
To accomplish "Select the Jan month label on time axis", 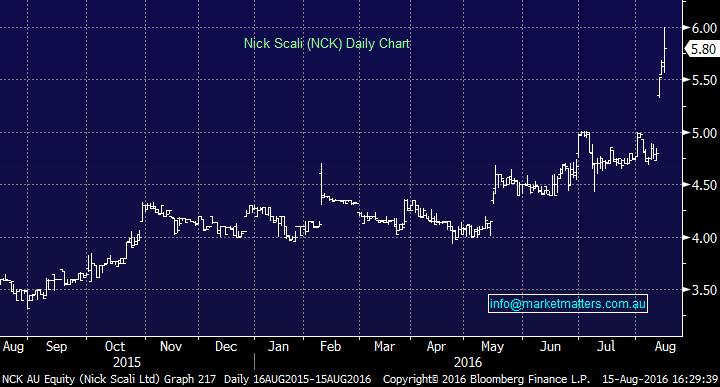I will (278, 346).
